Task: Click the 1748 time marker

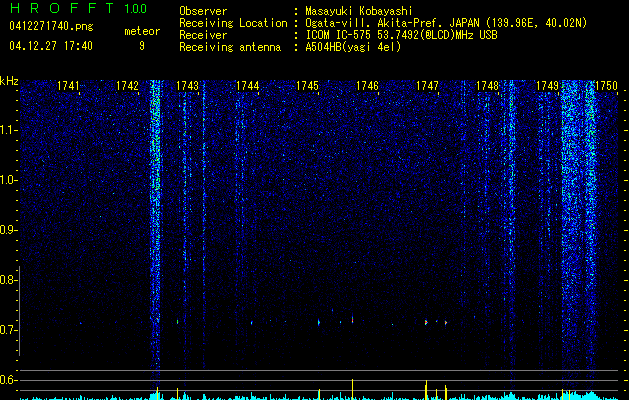Action: [x=487, y=85]
